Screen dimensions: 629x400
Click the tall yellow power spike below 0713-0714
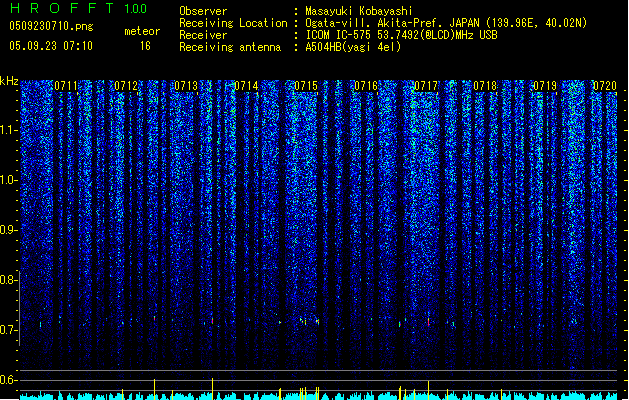pyautogui.click(x=212, y=389)
